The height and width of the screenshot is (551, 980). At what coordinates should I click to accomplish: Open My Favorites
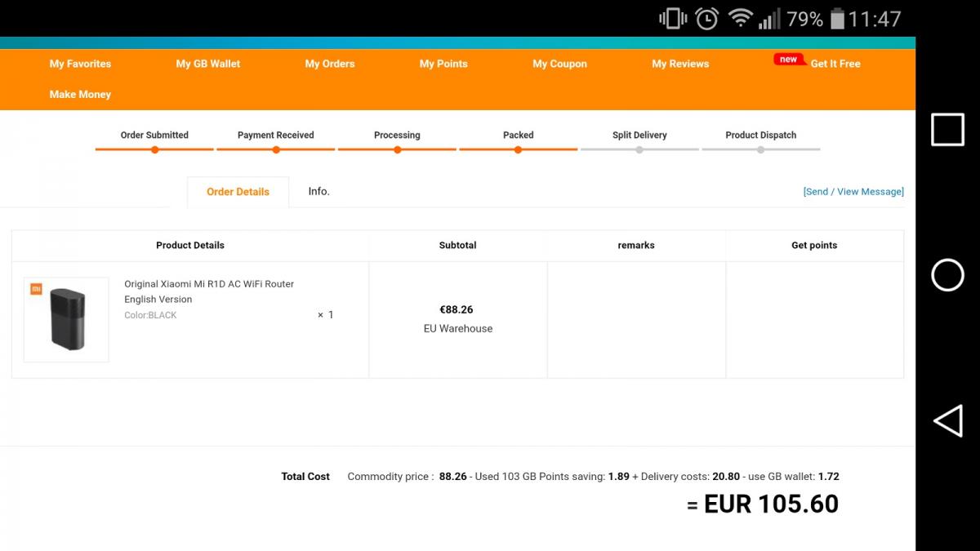80,64
